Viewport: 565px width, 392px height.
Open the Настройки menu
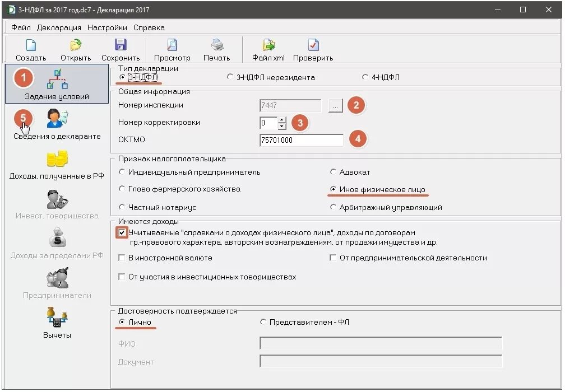pyautogui.click(x=107, y=27)
